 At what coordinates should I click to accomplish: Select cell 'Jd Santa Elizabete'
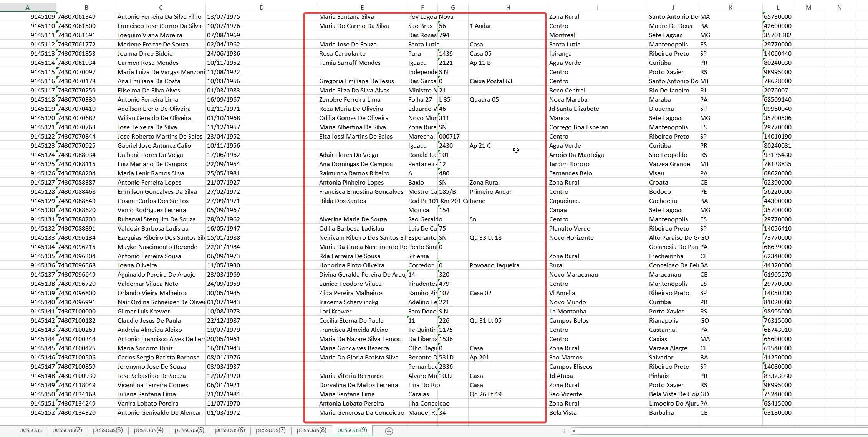coord(598,109)
